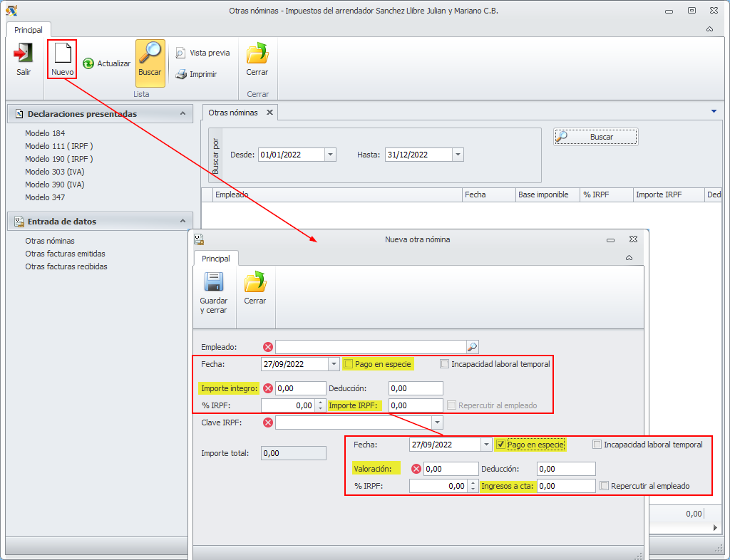Open Vista previa print preview
The width and height of the screenshot is (730, 560).
202,53
